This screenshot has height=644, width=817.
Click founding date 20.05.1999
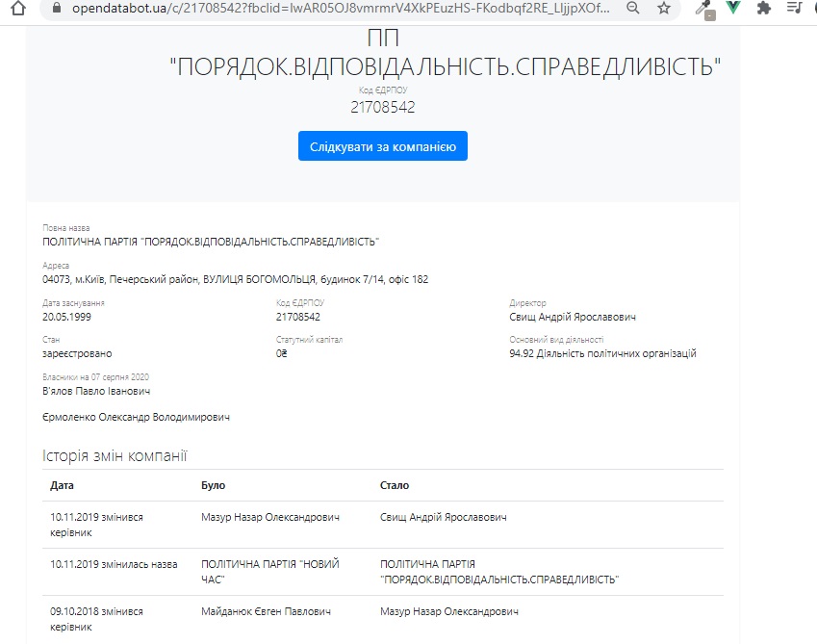pos(67,317)
